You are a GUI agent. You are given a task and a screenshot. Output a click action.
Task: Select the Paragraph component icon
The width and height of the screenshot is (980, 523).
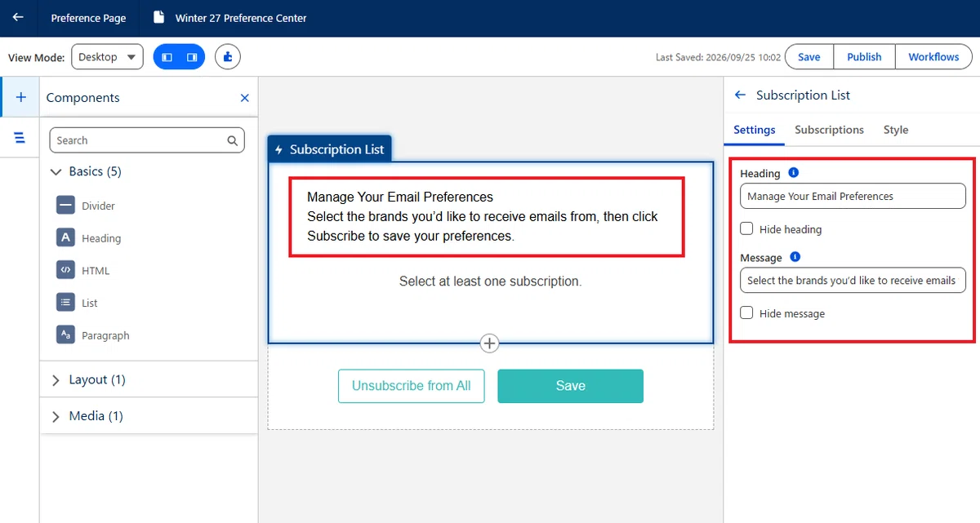coord(65,335)
